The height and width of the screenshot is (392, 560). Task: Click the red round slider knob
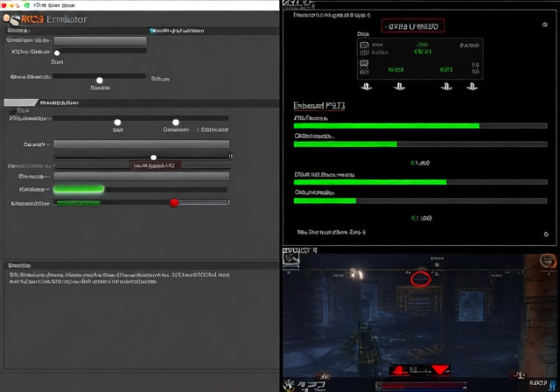[174, 203]
